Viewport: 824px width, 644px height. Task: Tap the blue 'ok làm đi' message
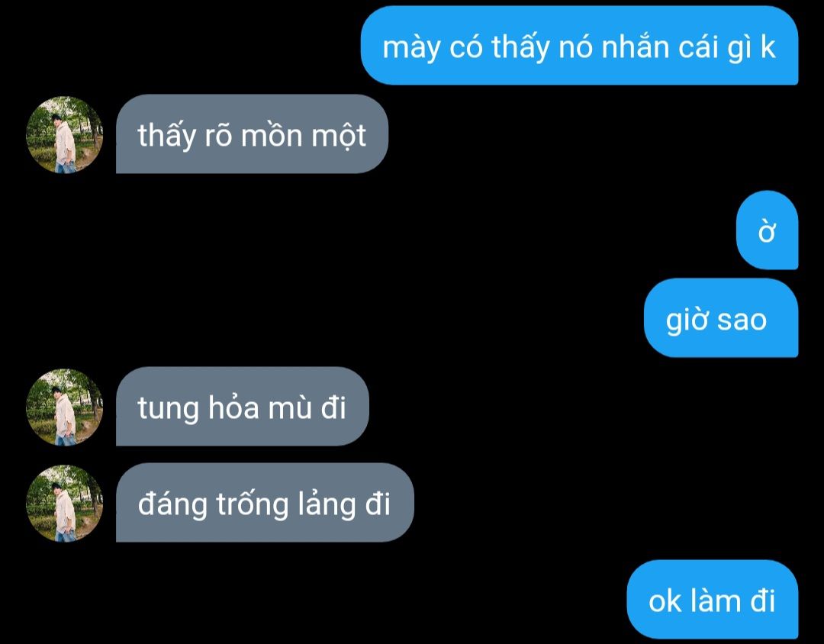point(713,600)
